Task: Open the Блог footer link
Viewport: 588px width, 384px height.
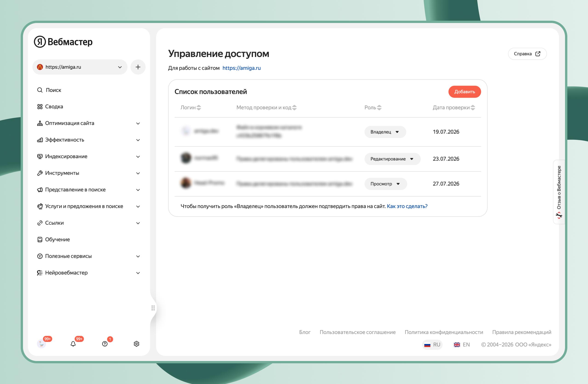Action: [x=305, y=332]
